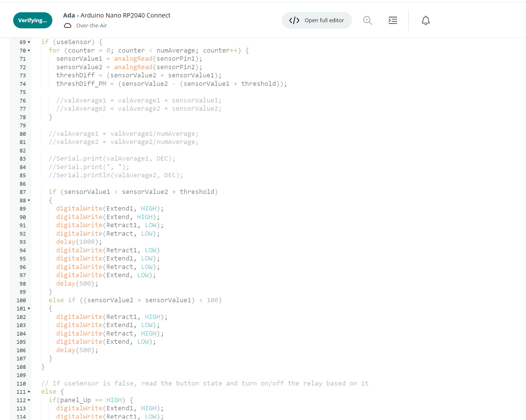
Task: Click line number 100 in the gutter
Action: click(x=21, y=301)
